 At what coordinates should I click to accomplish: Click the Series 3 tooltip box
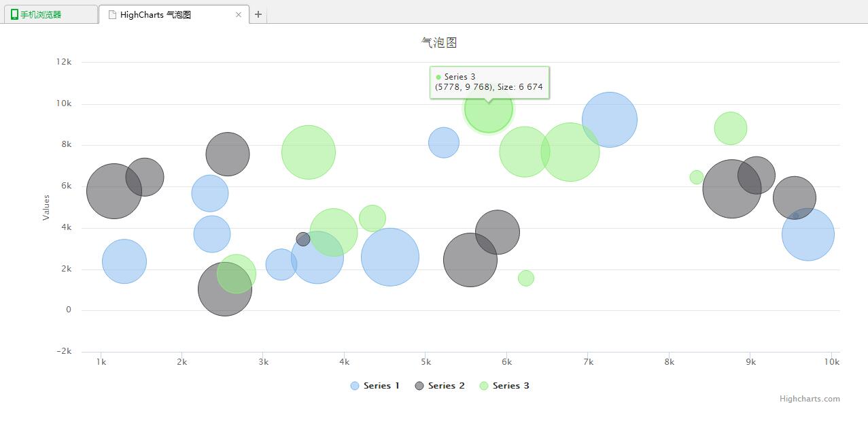click(489, 82)
